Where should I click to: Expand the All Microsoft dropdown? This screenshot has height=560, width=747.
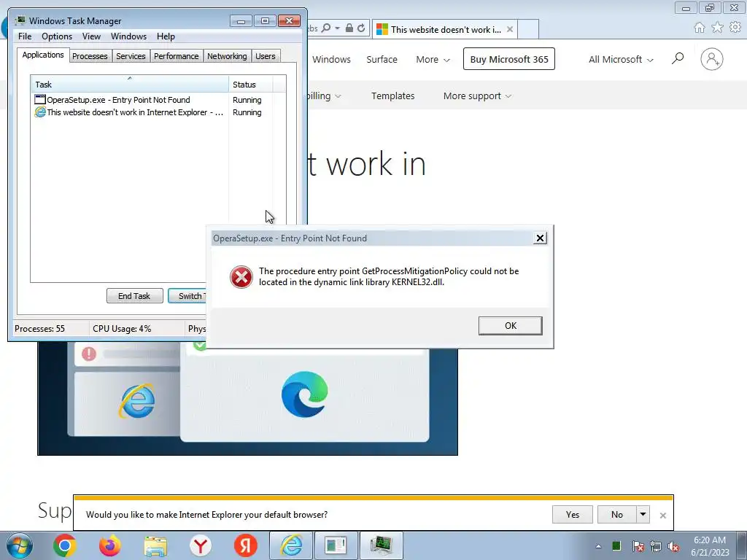pyautogui.click(x=621, y=60)
